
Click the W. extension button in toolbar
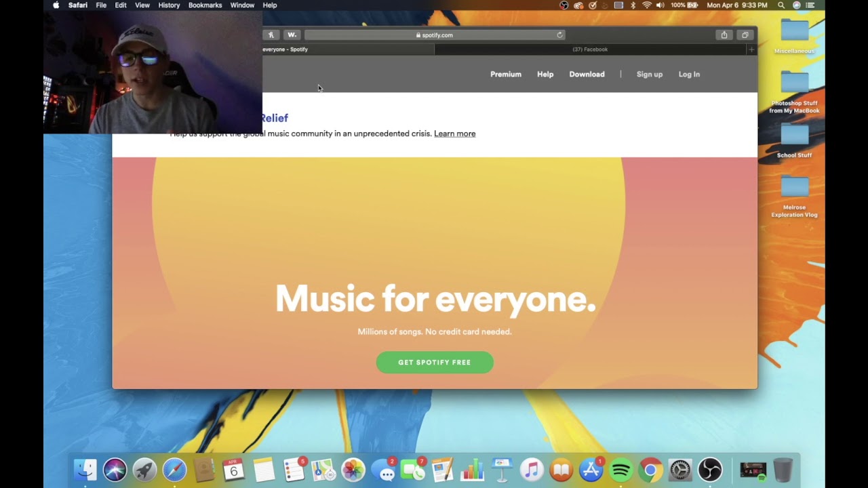[x=292, y=35]
